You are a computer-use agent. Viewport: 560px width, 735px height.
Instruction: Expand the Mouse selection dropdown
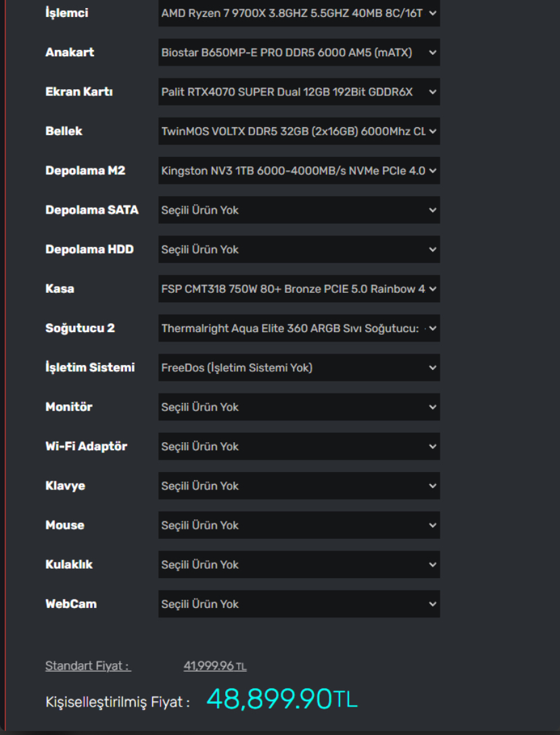[x=299, y=525]
